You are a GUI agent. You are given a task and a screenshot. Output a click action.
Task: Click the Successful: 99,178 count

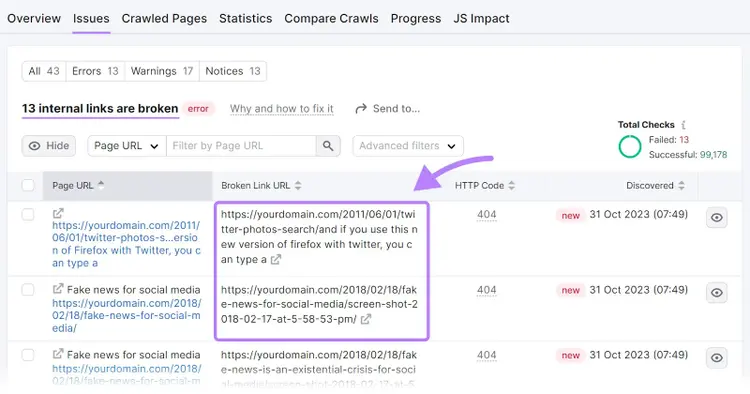pyautogui.click(x=688, y=155)
